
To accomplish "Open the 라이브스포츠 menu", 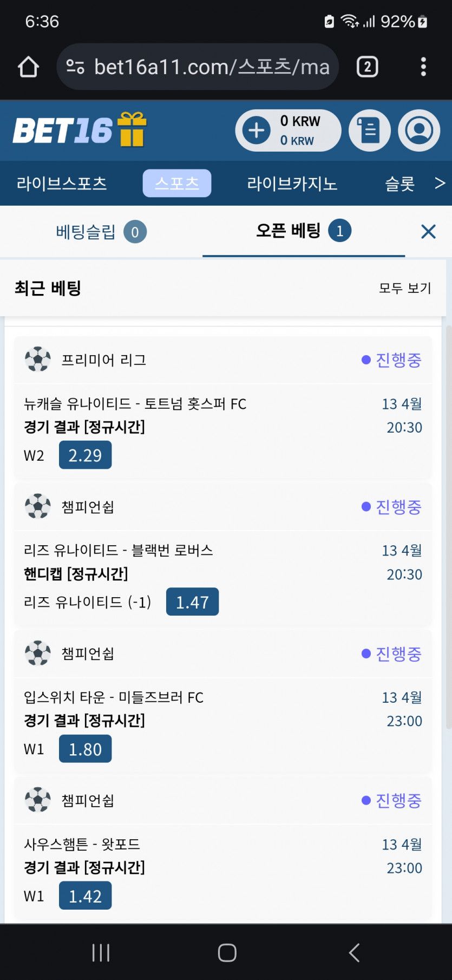I will click(62, 184).
